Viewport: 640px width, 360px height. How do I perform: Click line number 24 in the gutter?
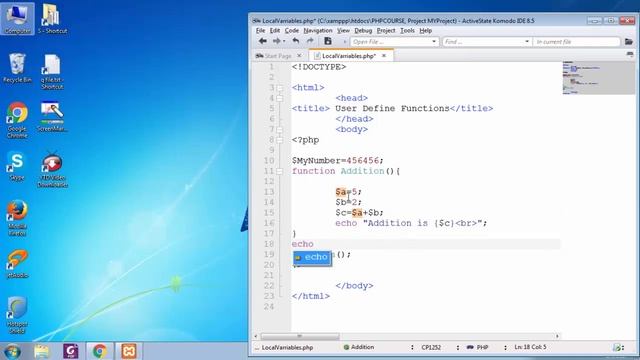tap(269, 307)
